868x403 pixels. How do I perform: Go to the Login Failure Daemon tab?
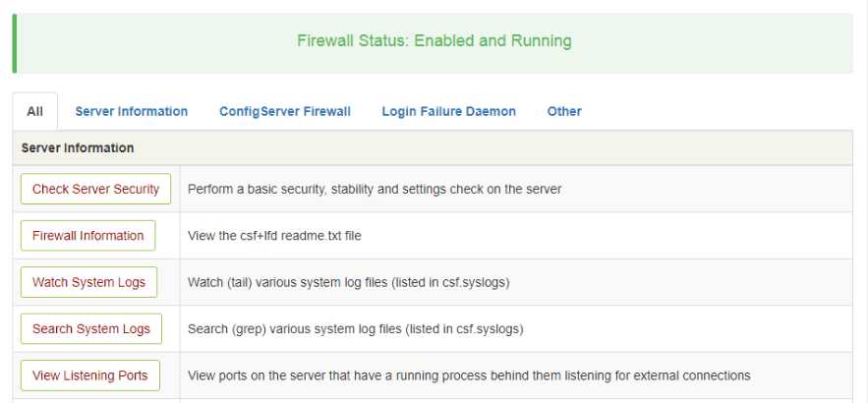[448, 111]
